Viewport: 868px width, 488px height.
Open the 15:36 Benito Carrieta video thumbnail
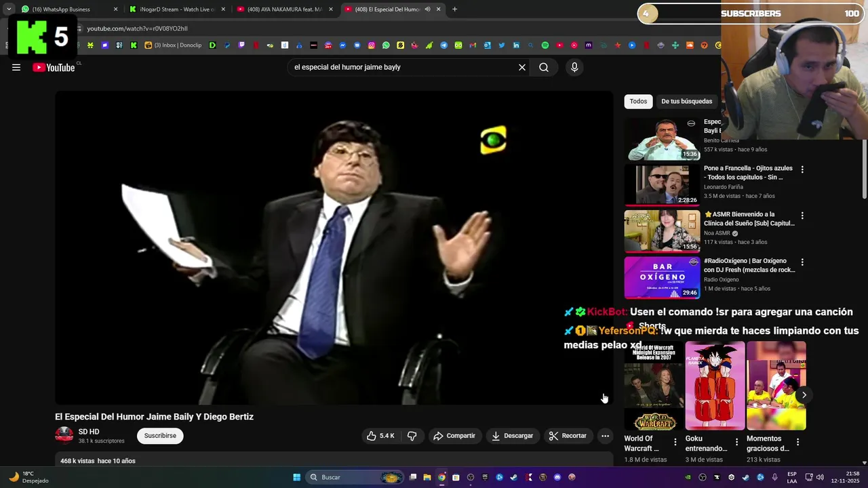(662, 139)
